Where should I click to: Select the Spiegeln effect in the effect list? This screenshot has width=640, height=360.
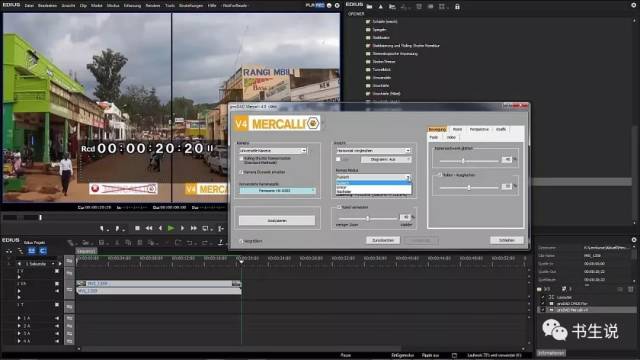pos(379,30)
